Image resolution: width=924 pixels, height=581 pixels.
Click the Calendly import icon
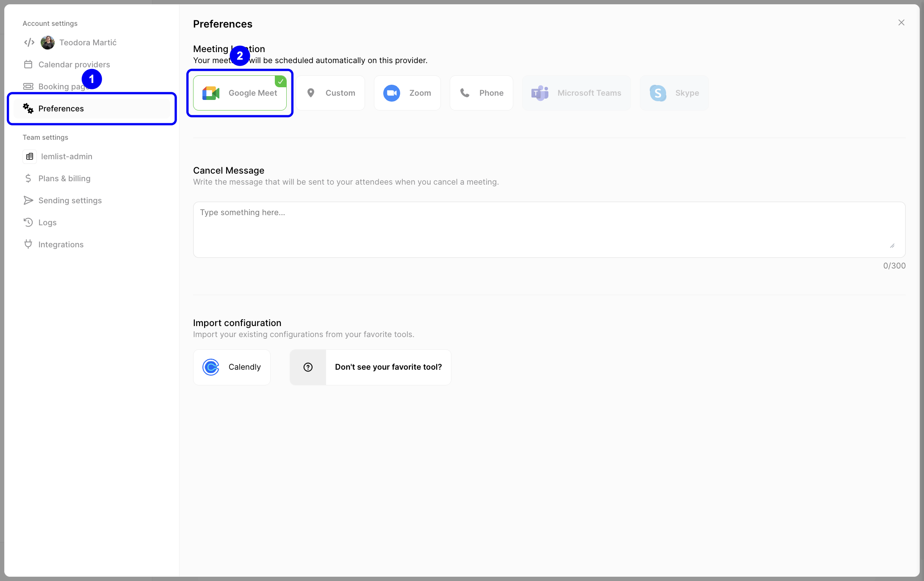click(x=211, y=367)
